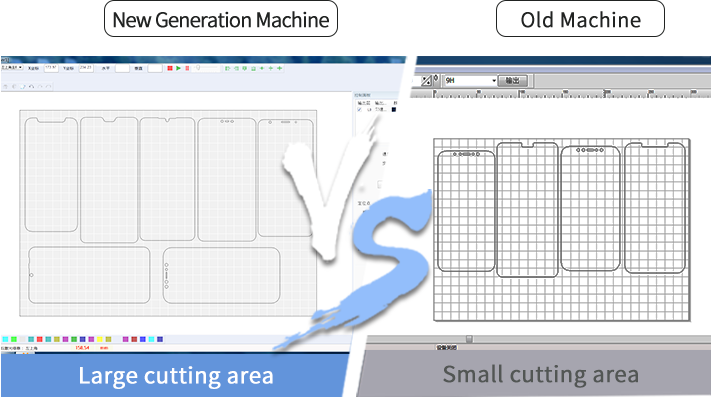The image size is (711, 397).
Task: Open the 9H material dropdown
Action: (x=470, y=81)
